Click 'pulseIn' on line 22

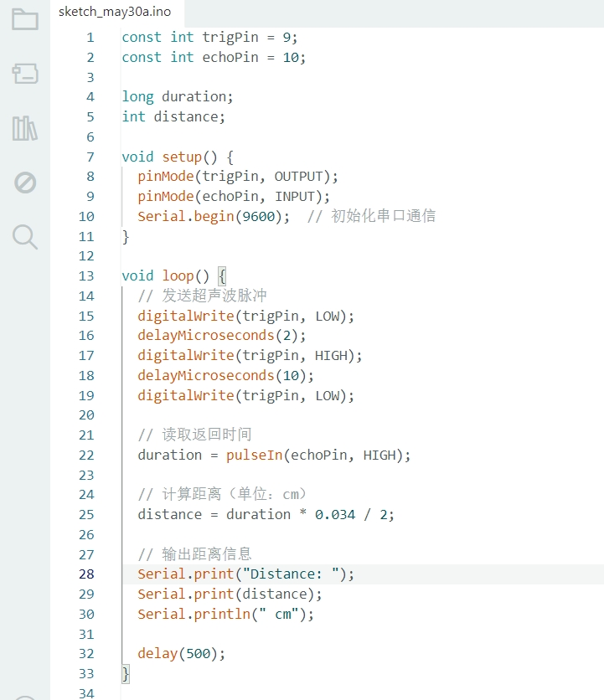point(254,456)
